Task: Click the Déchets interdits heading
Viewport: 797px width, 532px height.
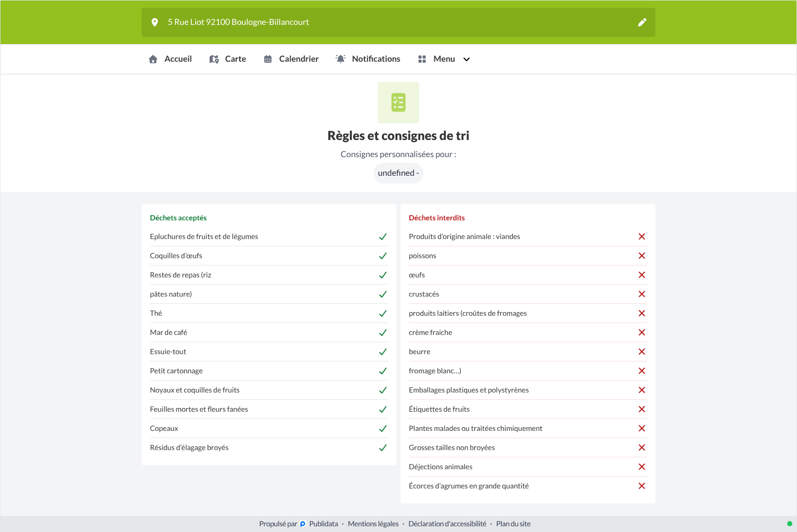Action: (x=437, y=218)
